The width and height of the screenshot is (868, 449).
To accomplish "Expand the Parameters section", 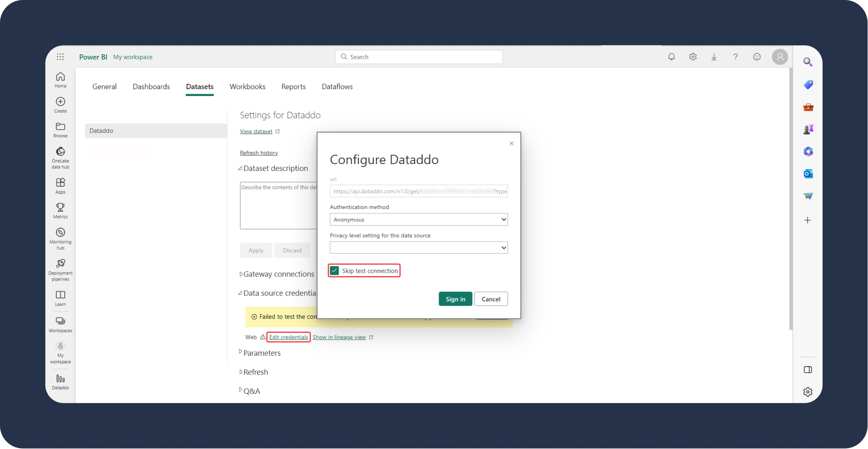I will click(240, 352).
